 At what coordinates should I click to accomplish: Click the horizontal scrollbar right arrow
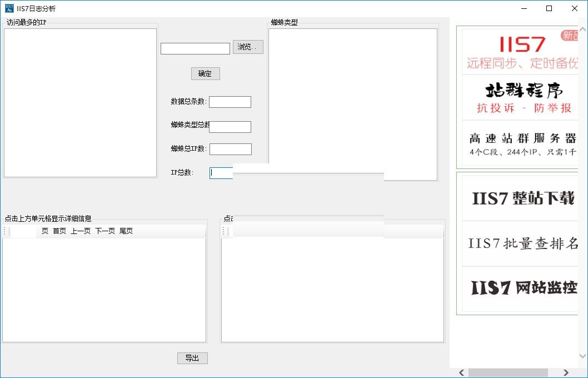tap(566, 373)
